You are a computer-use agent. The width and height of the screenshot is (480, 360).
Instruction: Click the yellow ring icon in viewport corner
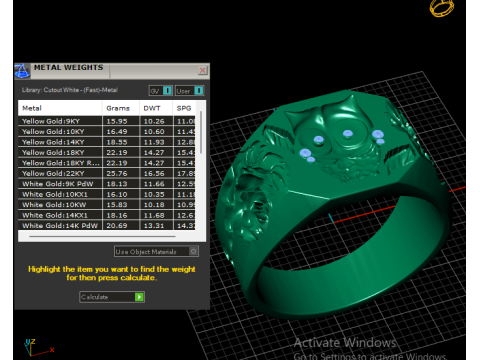(x=442, y=7)
